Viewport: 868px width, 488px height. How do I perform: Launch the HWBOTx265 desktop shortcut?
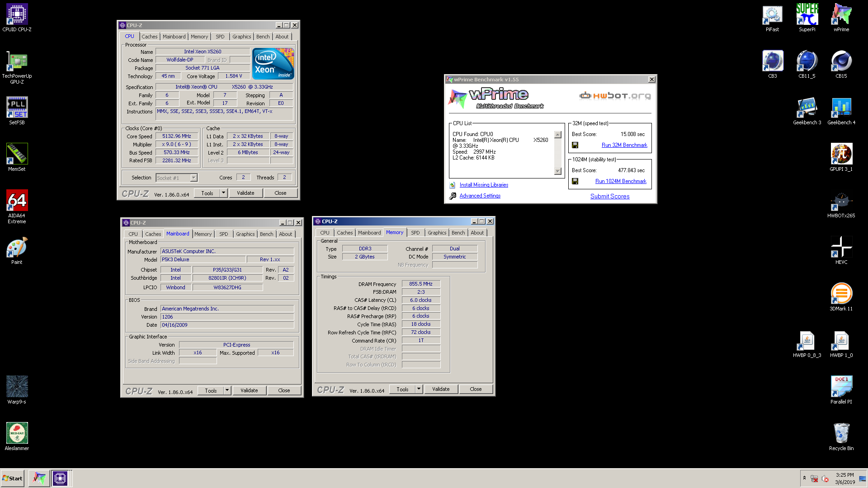coord(841,204)
